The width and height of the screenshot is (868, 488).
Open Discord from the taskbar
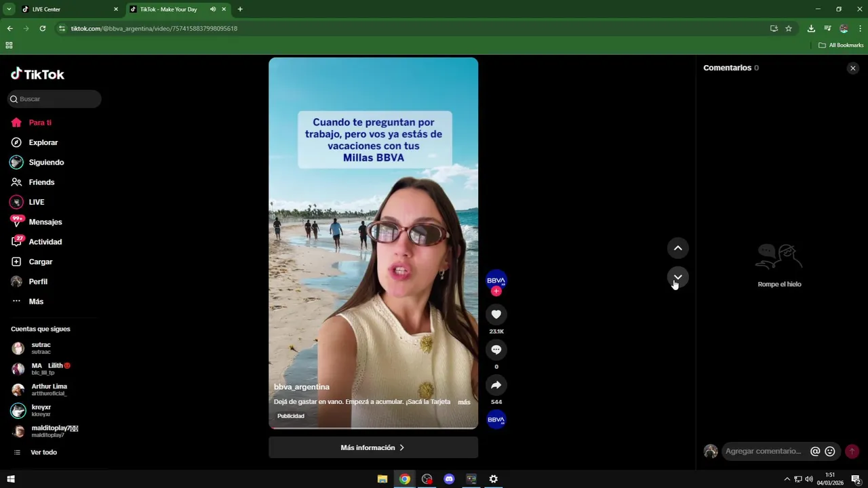click(x=449, y=479)
